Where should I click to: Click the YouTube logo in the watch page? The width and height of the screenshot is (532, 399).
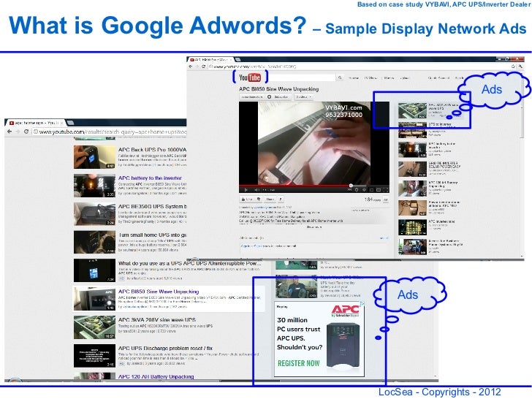(250, 77)
